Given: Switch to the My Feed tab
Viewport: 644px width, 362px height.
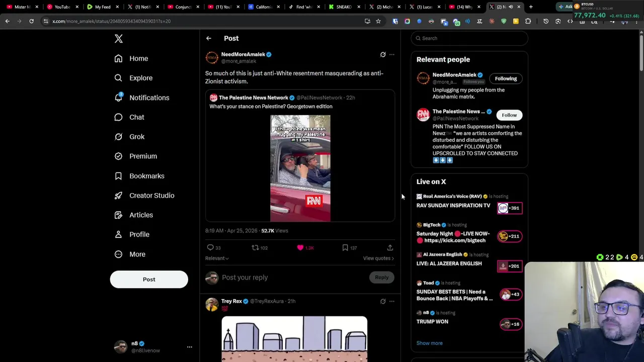Looking at the screenshot, I should point(102,7).
